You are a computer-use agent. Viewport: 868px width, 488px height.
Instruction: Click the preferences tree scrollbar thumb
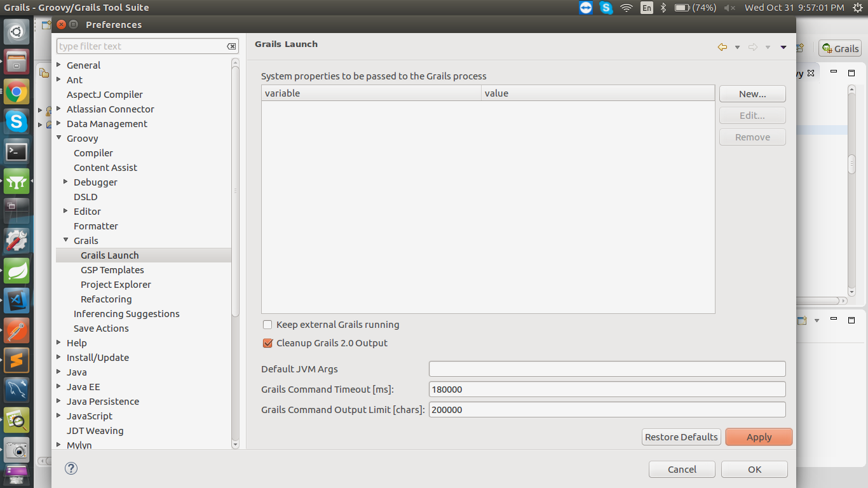[236, 193]
